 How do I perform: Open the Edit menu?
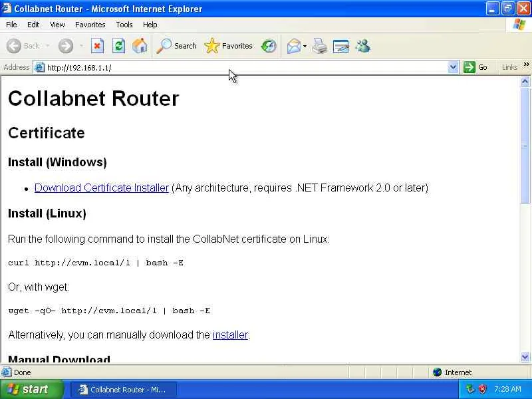click(x=33, y=25)
